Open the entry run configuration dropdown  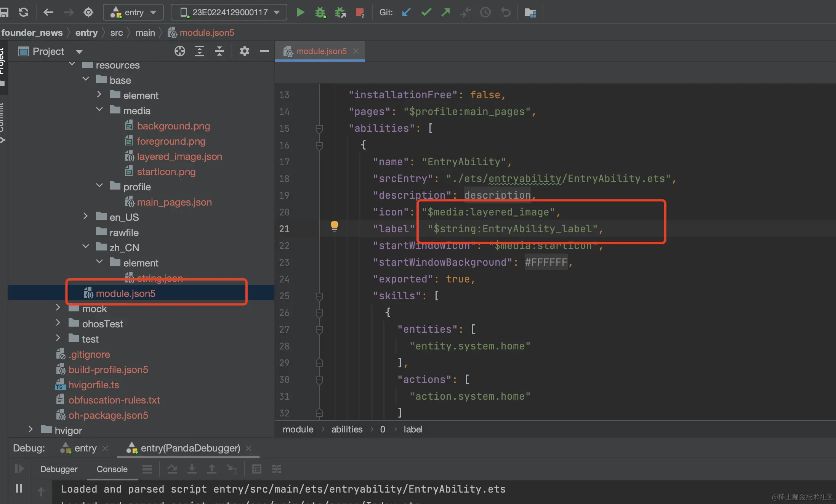pyautogui.click(x=133, y=13)
